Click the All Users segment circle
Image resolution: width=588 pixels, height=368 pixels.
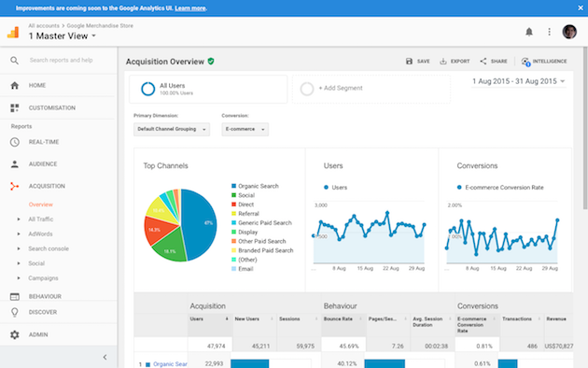(147, 90)
